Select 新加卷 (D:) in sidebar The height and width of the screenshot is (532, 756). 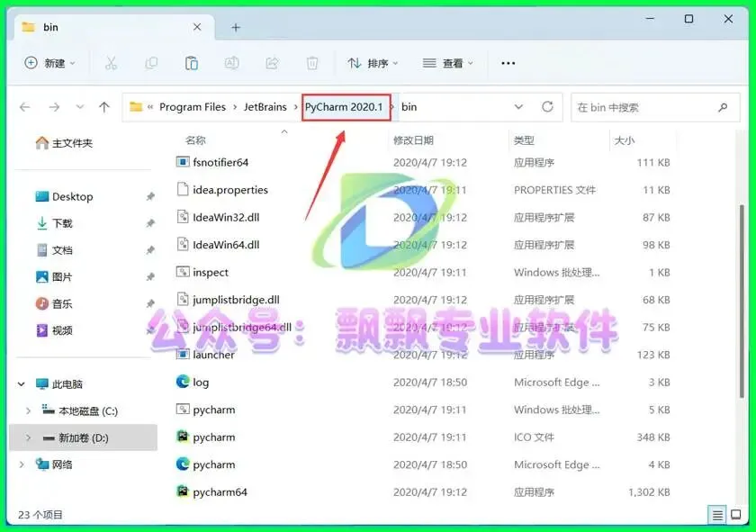[83, 437]
